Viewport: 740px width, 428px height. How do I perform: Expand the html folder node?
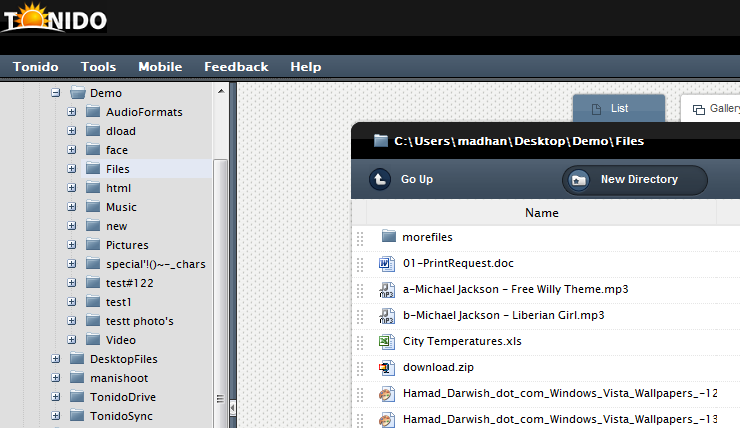click(x=72, y=188)
